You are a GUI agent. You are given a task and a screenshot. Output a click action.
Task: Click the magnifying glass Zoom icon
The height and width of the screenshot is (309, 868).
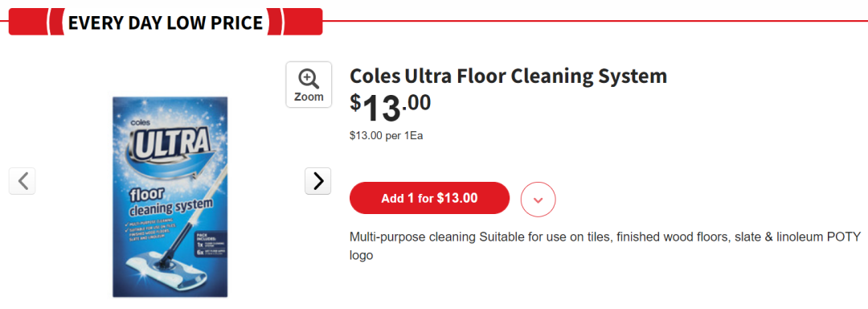click(x=309, y=79)
